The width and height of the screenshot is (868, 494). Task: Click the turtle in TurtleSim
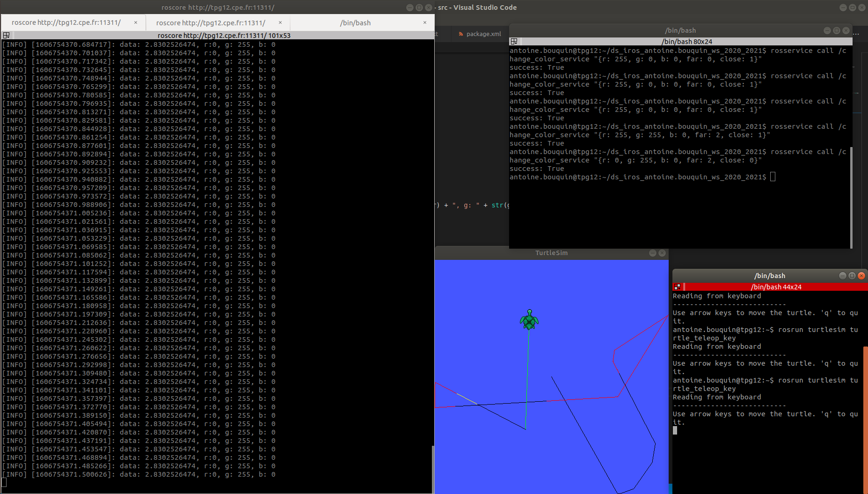coord(529,320)
